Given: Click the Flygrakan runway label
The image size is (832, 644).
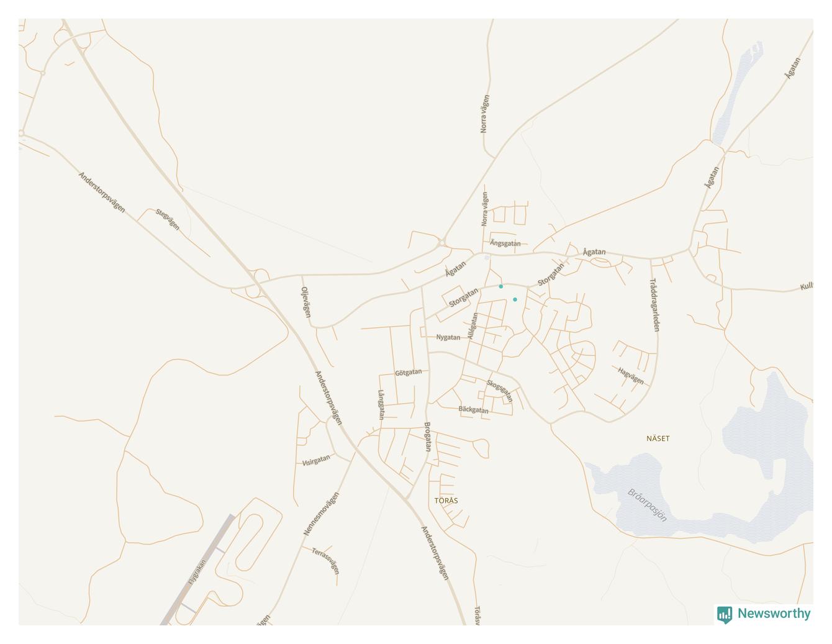Looking at the screenshot, I should [197, 573].
